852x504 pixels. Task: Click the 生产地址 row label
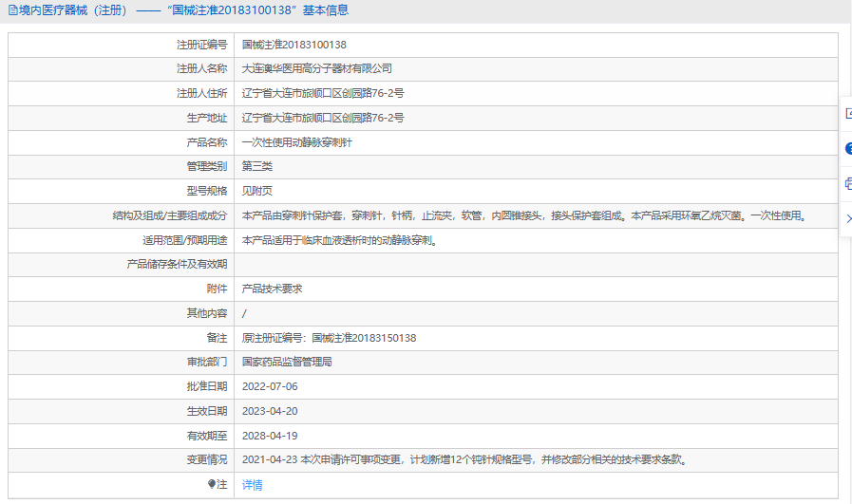point(207,118)
